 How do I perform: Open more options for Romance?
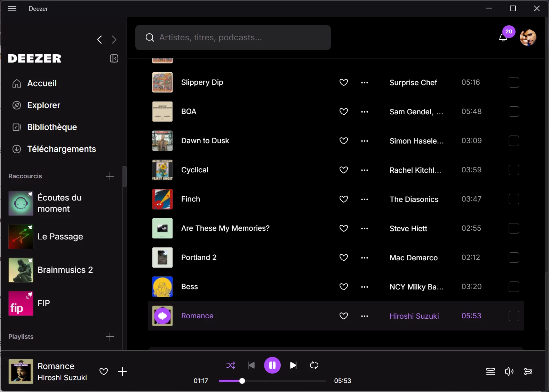click(365, 316)
